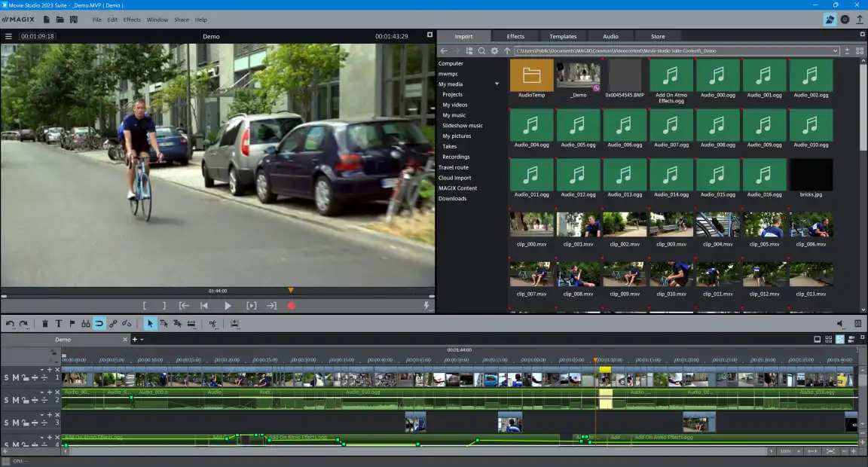Screen dimensions: 868x467
Task: Start red record button under the preview
Action: coord(292,306)
